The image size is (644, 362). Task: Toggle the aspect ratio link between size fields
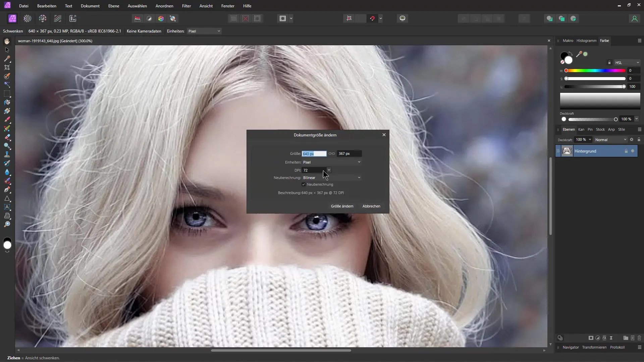click(x=332, y=154)
